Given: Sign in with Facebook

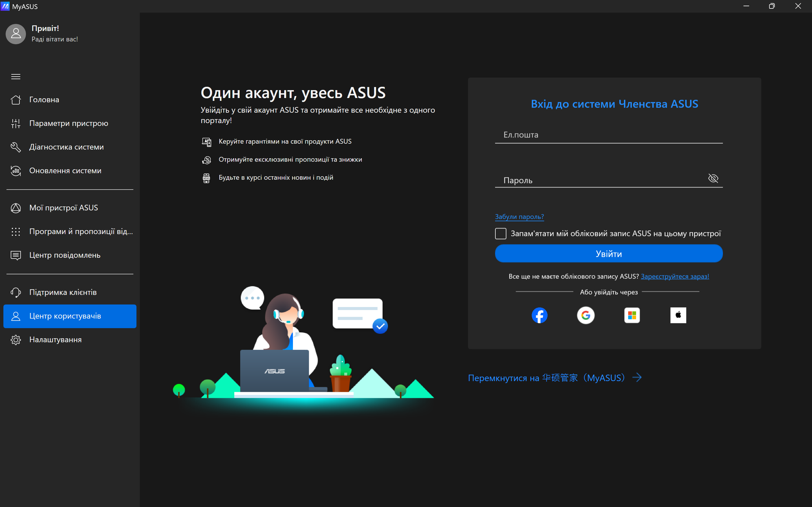Looking at the screenshot, I should click(x=540, y=315).
